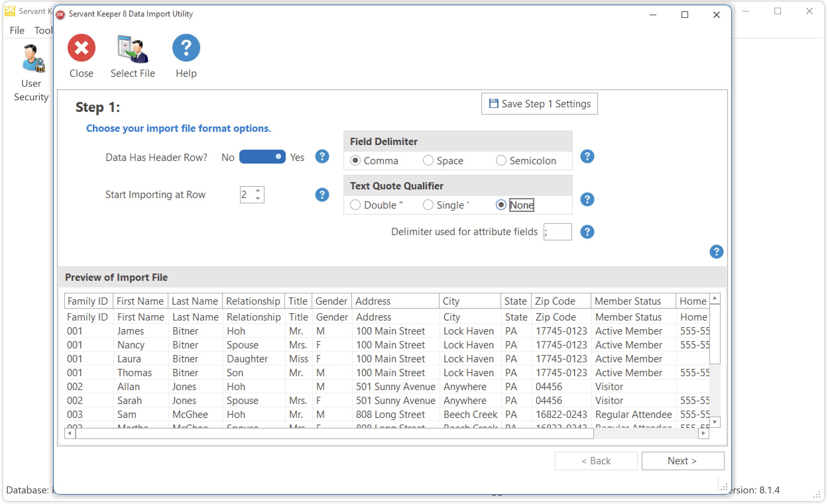Click the preview horizontal scrollbar right arrow
Screen dimensions: 828x504
click(x=703, y=433)
